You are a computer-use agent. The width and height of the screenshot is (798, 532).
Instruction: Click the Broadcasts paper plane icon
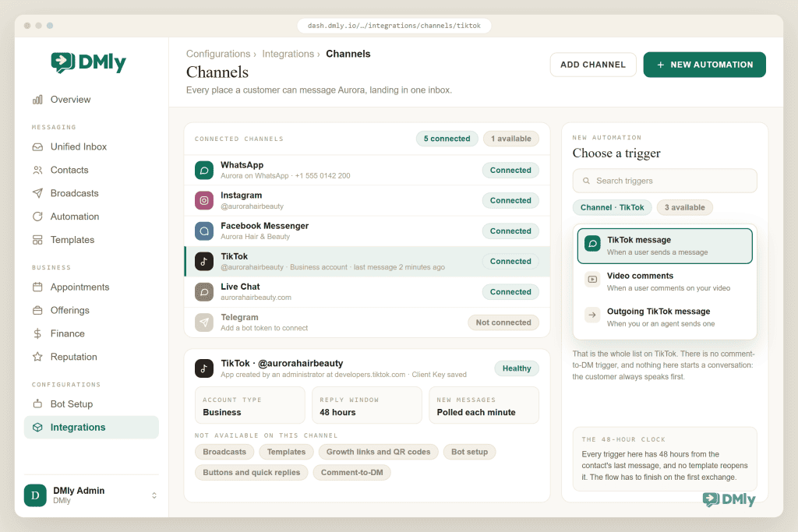point(37,193)
